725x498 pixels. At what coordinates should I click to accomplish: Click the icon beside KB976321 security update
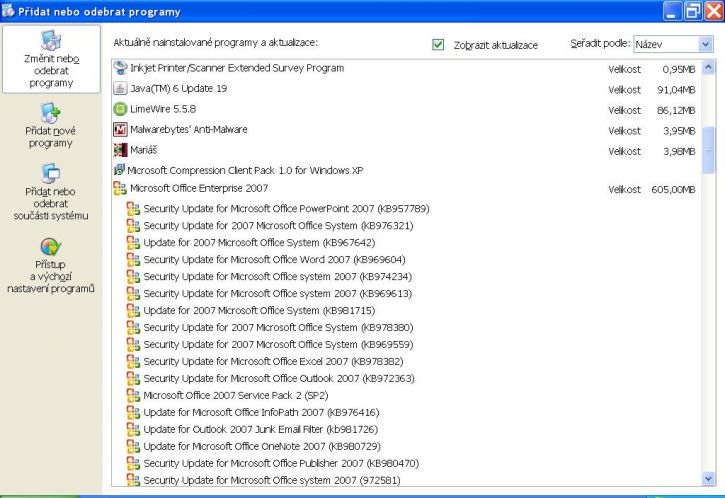(x=133, y=226)
